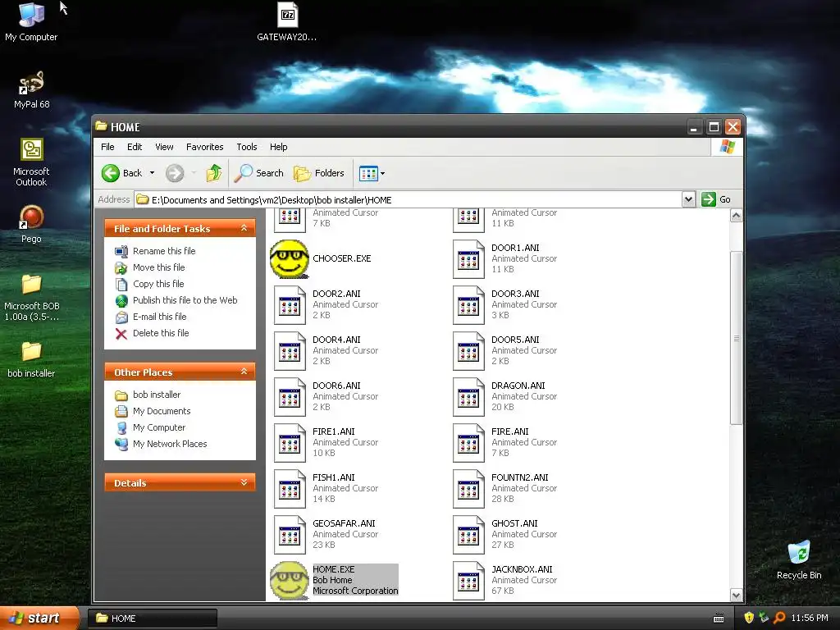This screenshot has width=840, height=630.
Task: Open CHOOSER.EXE smiley face icon
Action: tap(290, 258)
